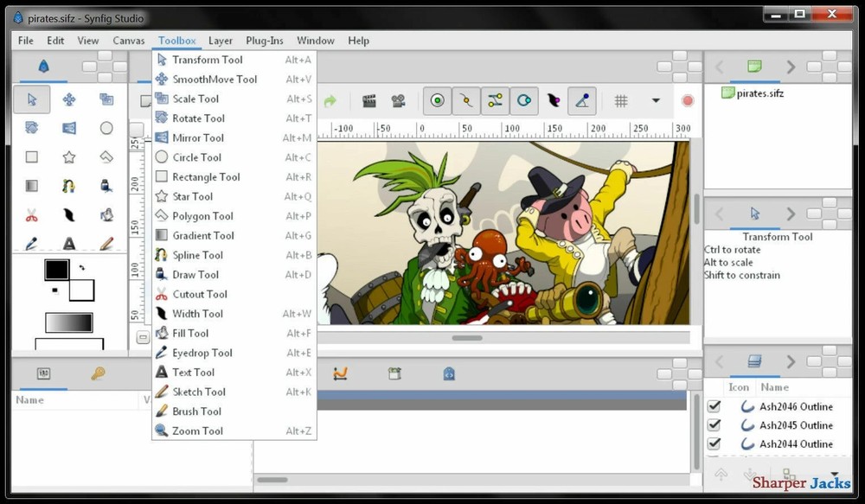Choose Brush Tool from Toolbox menu

234,411
